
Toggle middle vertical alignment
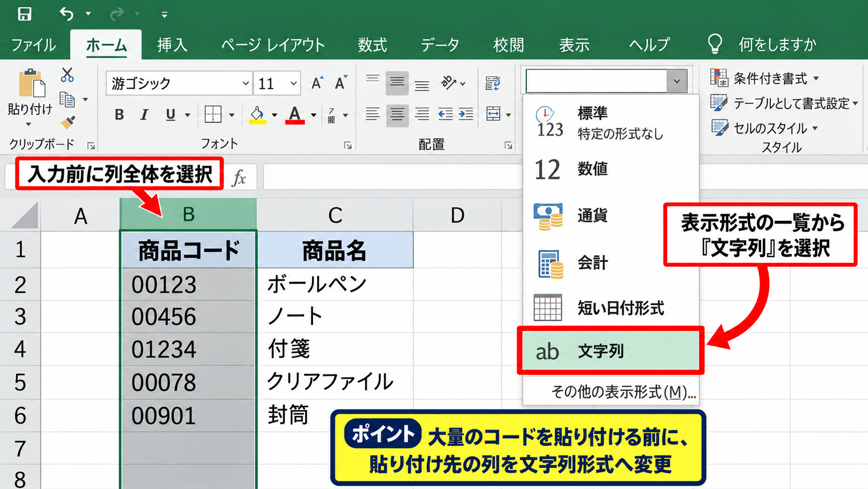[x=397, y=83]
